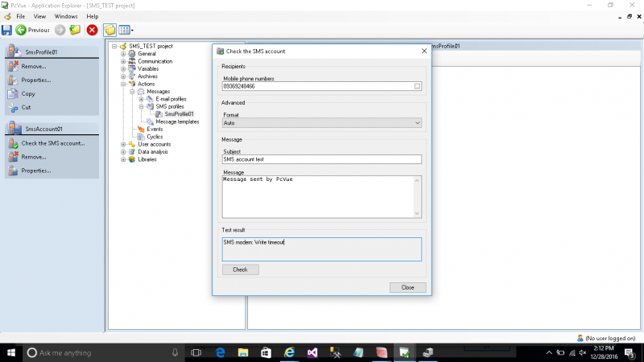Select Cyclics in the tree

[x=155, y=137]
